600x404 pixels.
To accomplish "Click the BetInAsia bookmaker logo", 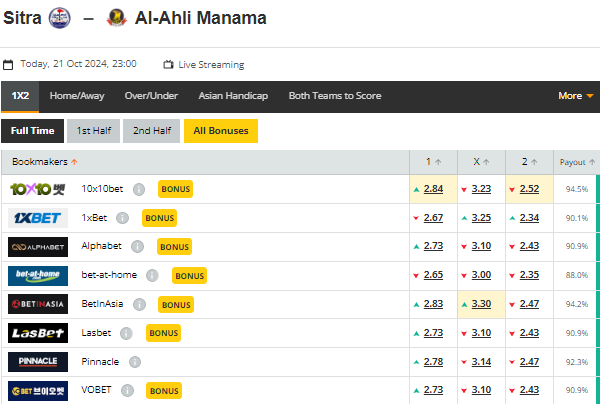I will point(38,304).
